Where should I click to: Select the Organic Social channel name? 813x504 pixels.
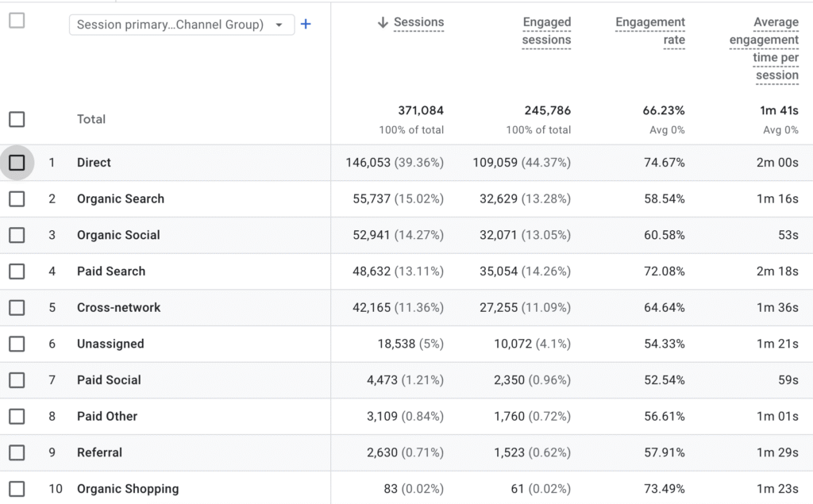click(x=118, y=235)
